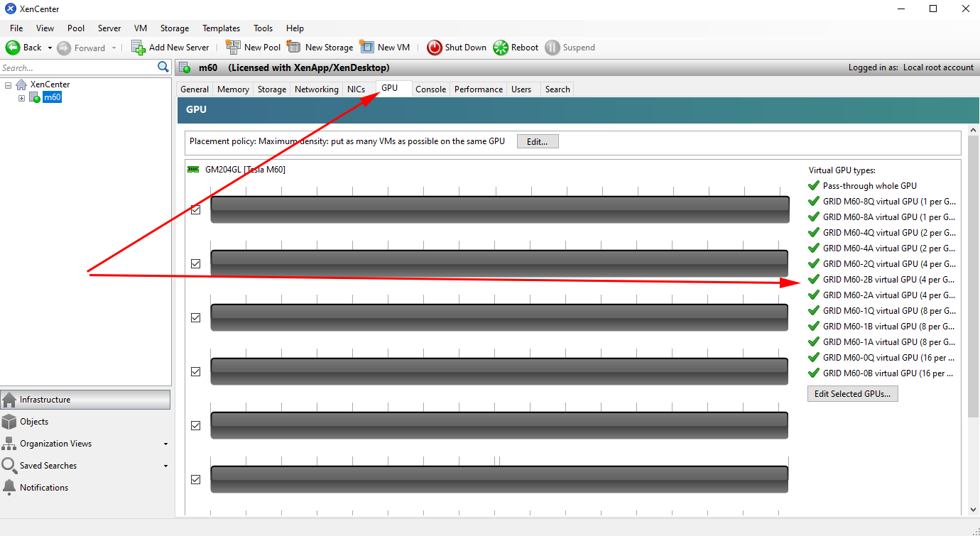This screenshot has height=536, width=980.
Task: Click the Saved Searches magnifier icon
Action: 9,466
